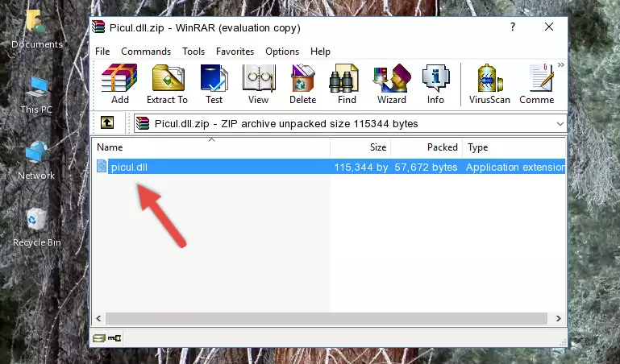Select the Documents desktop icon
The image size is (620, 364).
coord(36,30)
